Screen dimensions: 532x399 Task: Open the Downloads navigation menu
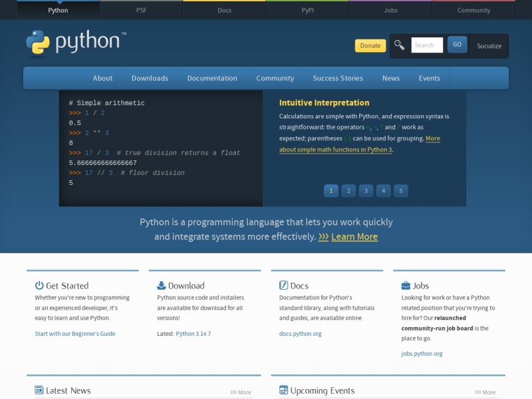[x=150, y=78]
